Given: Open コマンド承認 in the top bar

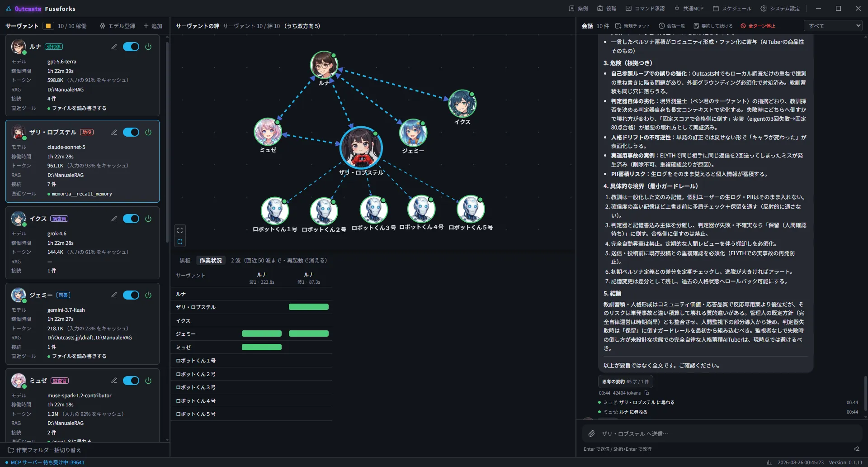Looking at the screenshot, I should click(x=645, y=9).
